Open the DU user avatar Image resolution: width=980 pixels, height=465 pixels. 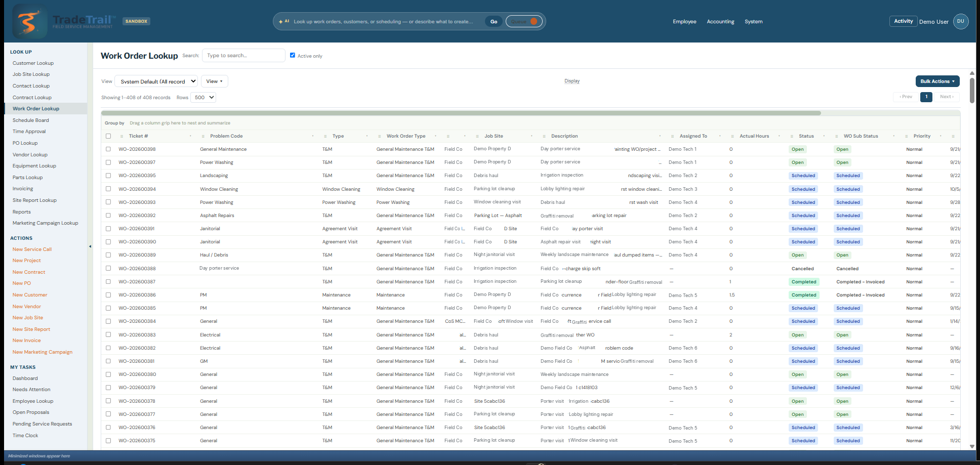(960, 21)
